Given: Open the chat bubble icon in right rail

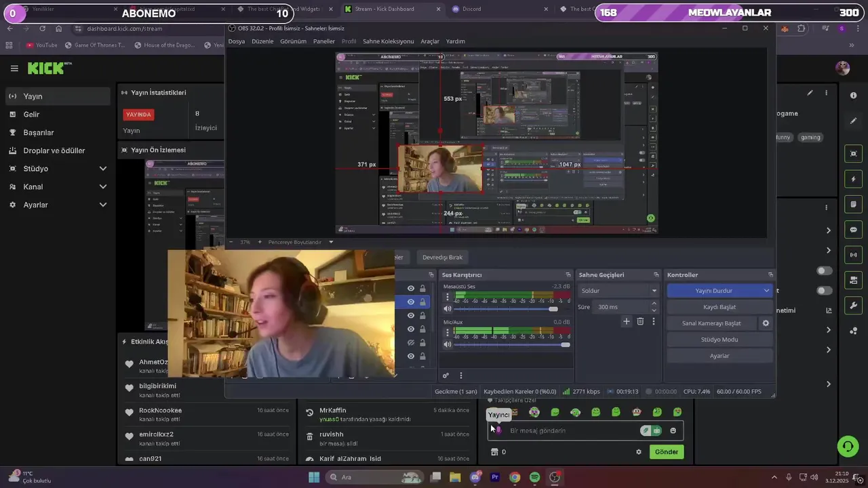Looking at the screenshot, I should click(x=854, y=230).
